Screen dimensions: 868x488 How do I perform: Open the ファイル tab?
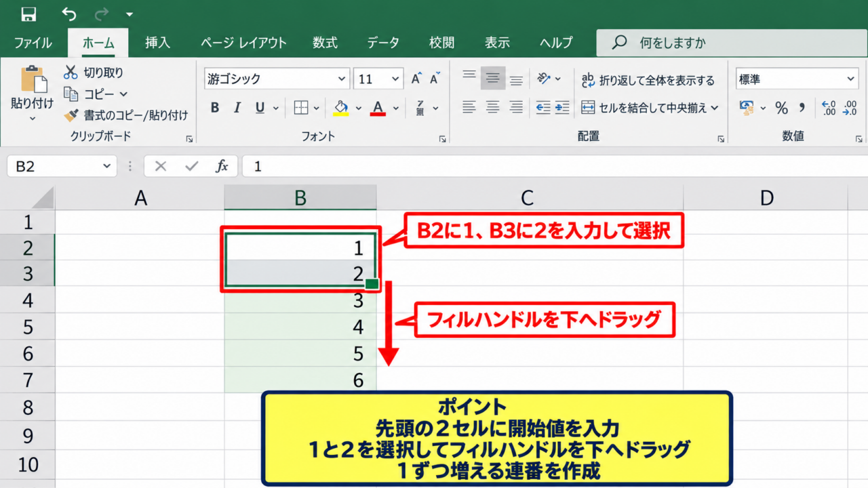(x=33, y=43)
